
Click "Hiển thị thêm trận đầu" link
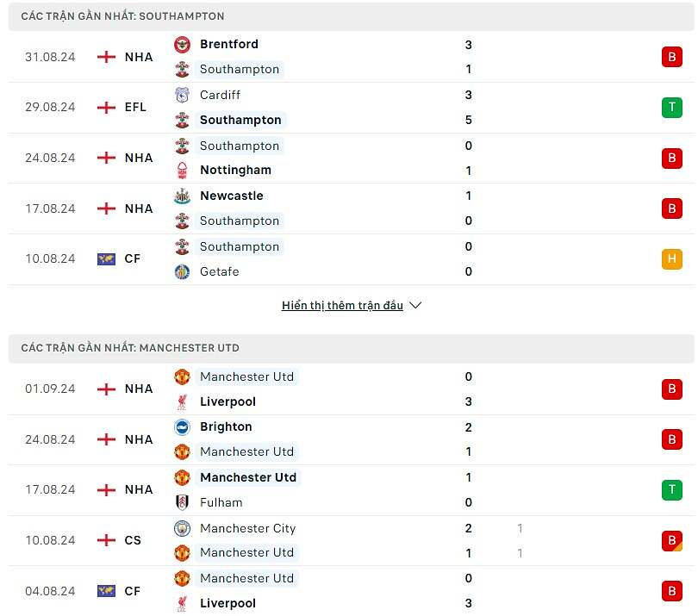pos(342,305)
